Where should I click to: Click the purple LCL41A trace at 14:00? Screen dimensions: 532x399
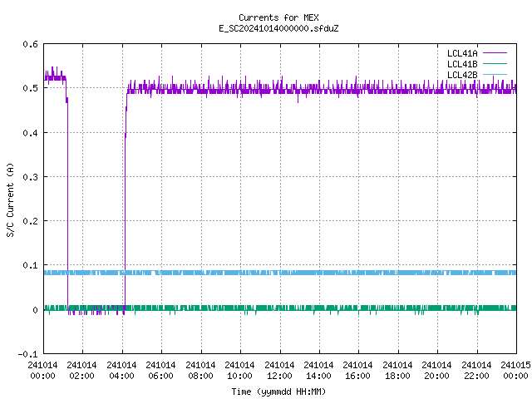pos(319,91)
